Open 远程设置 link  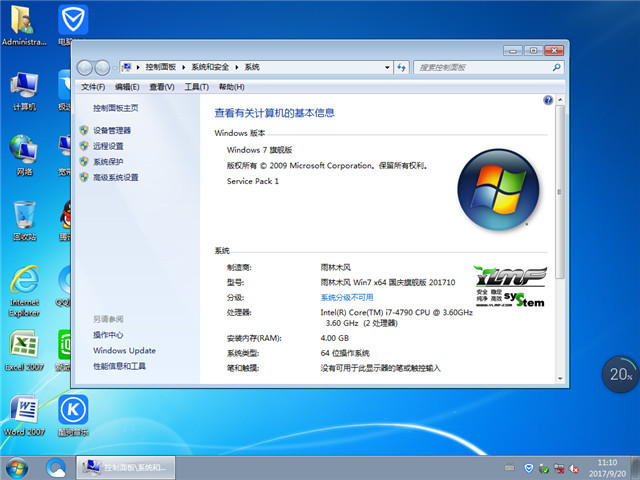click(108, 146)
